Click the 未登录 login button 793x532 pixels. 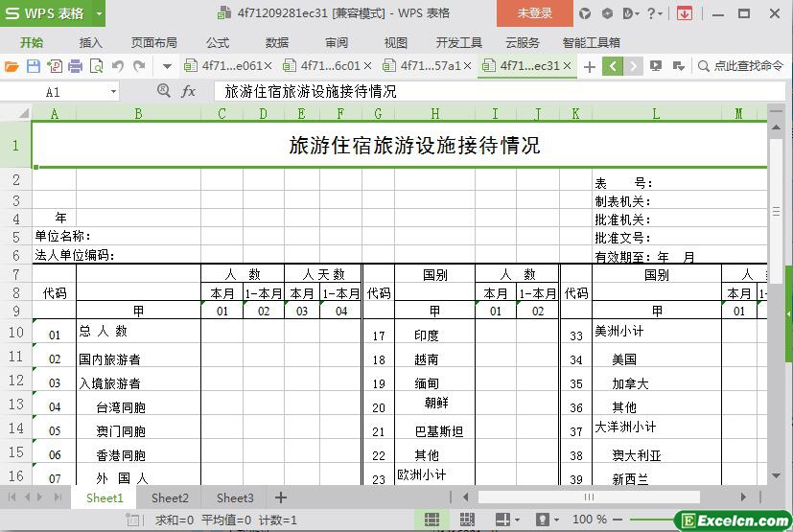pos(534,13)
